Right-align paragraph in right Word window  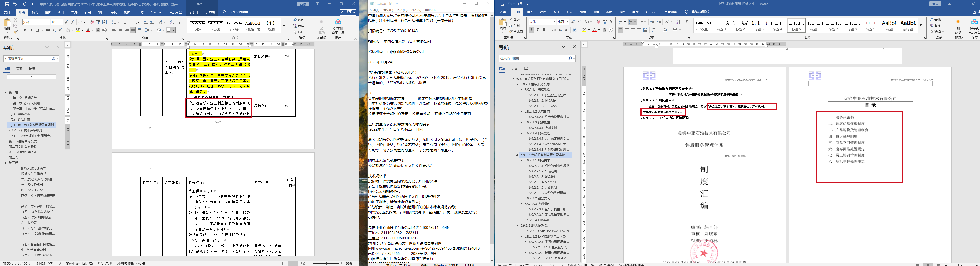coord(633,30)
